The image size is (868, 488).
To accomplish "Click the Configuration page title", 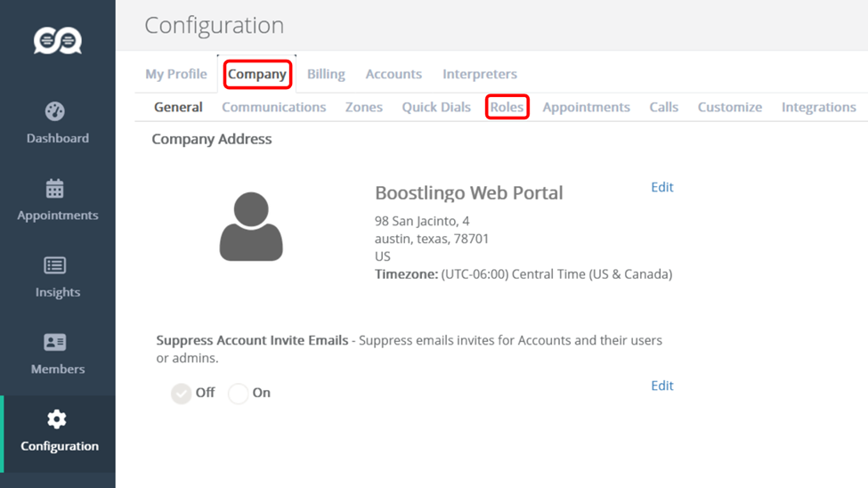I will coord(215,26).
